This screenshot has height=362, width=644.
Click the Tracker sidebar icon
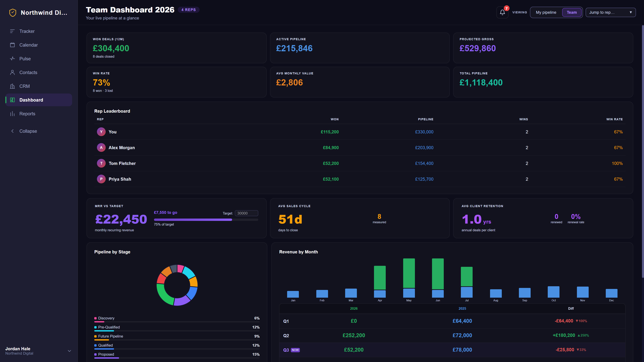(12, 31)
